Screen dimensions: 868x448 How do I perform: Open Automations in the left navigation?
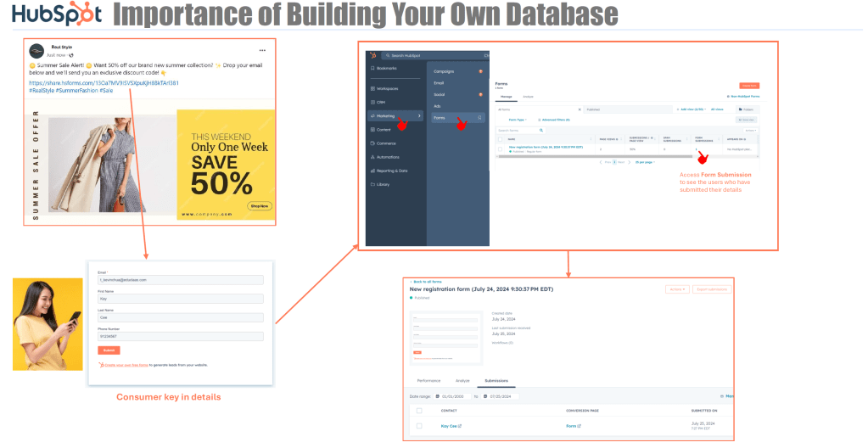tap(372, 157)
